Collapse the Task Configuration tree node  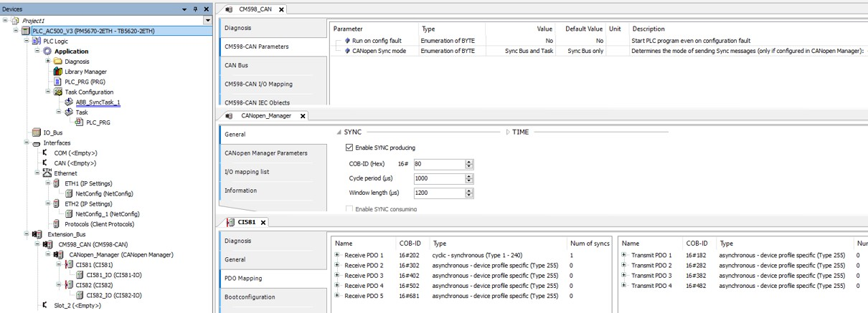[48, 92]
